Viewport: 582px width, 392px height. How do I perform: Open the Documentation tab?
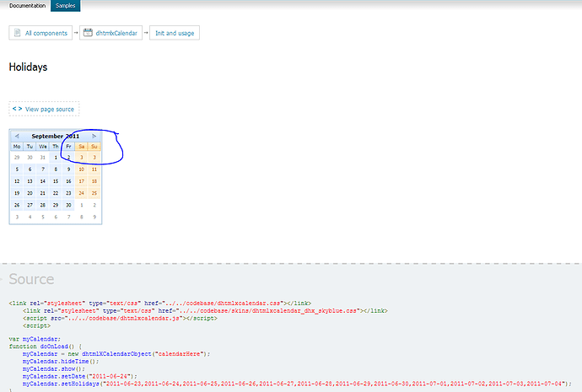click(x=28, y=6)
